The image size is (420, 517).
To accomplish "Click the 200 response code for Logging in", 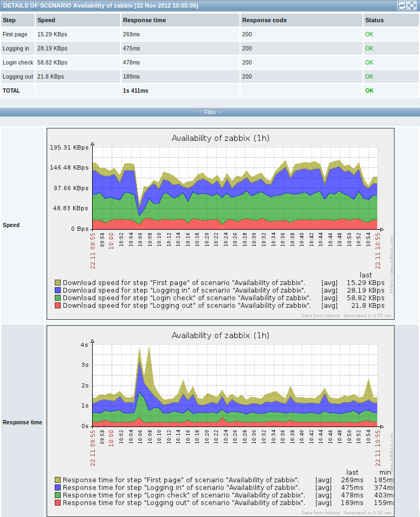I will [x=247, y=48].
